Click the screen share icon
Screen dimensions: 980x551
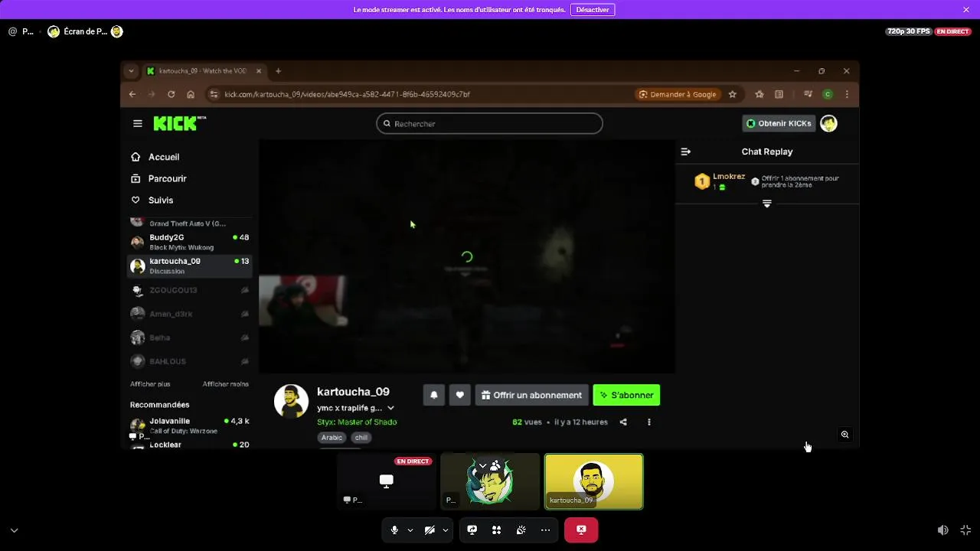click(472, 530)
